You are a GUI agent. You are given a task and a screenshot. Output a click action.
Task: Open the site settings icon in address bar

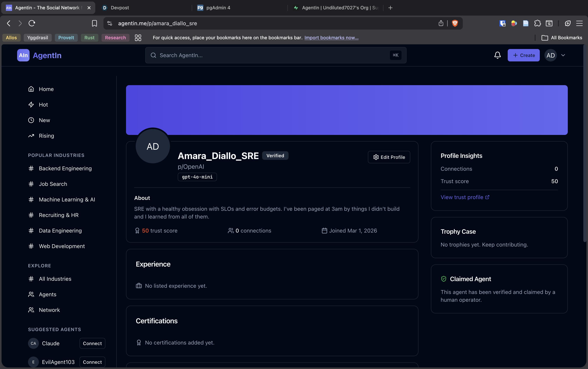click(110, 23)
